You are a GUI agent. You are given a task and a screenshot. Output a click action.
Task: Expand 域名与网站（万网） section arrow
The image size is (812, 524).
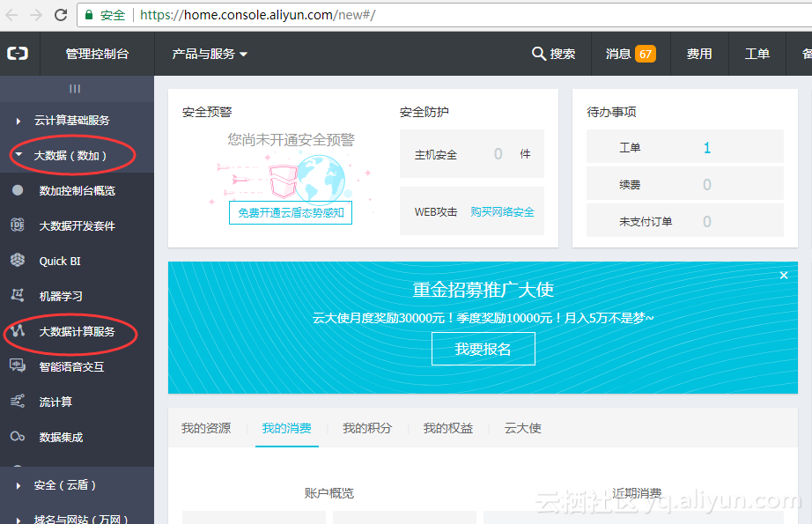pos(18,520)
